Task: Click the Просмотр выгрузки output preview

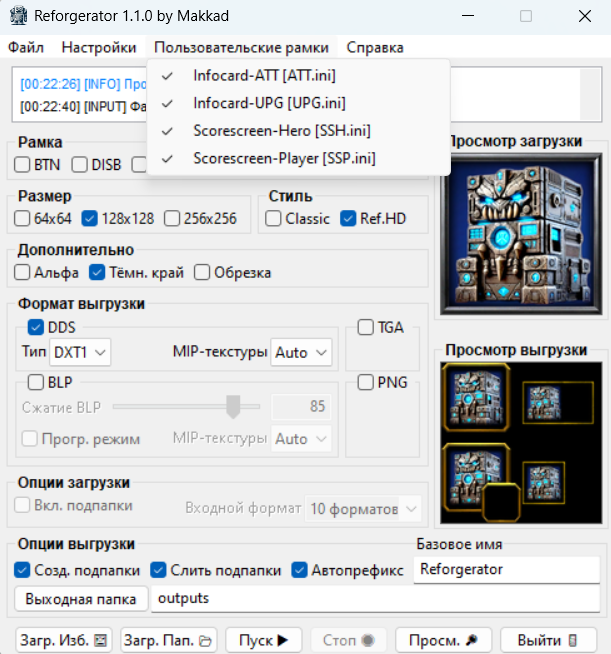Action: pyautogui.click(x=521, y=443)
